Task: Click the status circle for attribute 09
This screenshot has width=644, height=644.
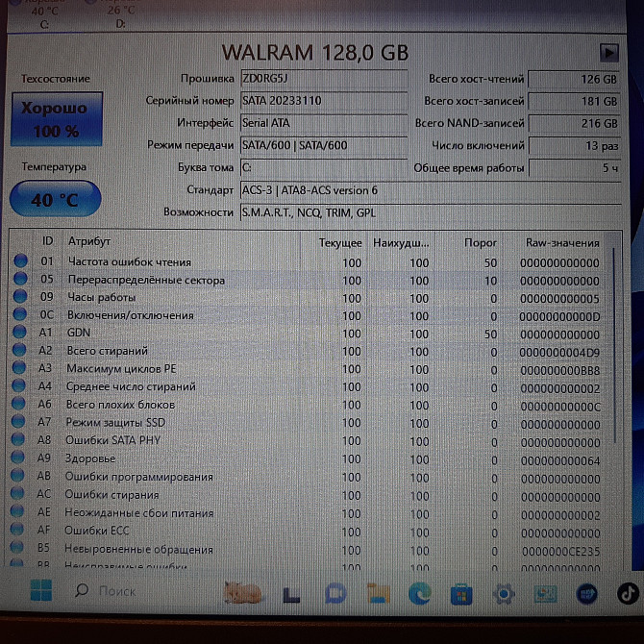Action: pyautogui.click(x=20, y=296)
